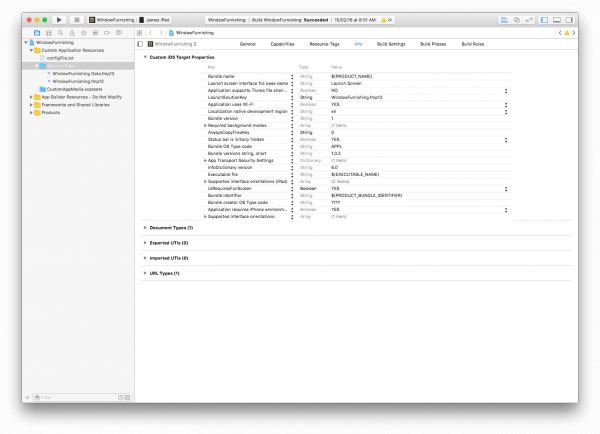This screenshot has width=600, height=434.
Task: Click the WindowFurnishing jump bar breadcrumb
Action: click(191, 33)
